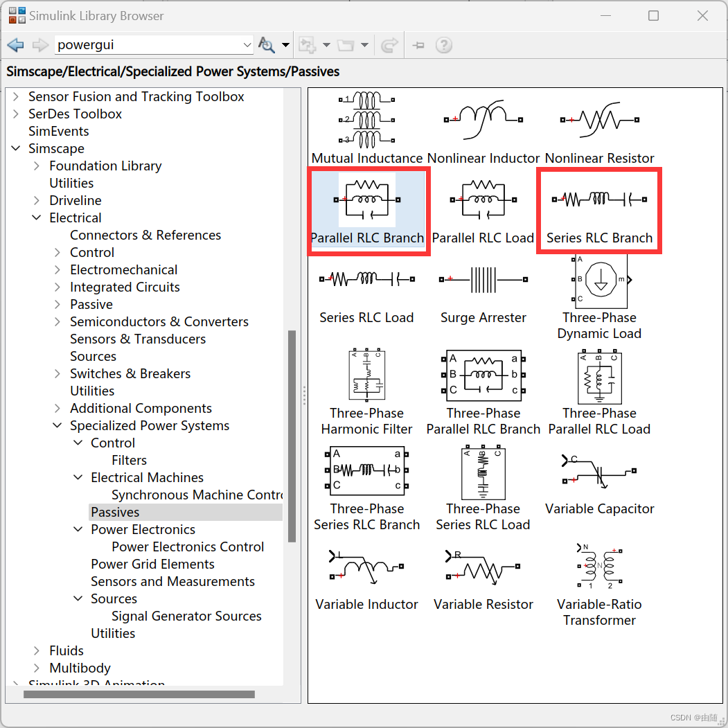Select Passives in the library tree

click(115, 512)
